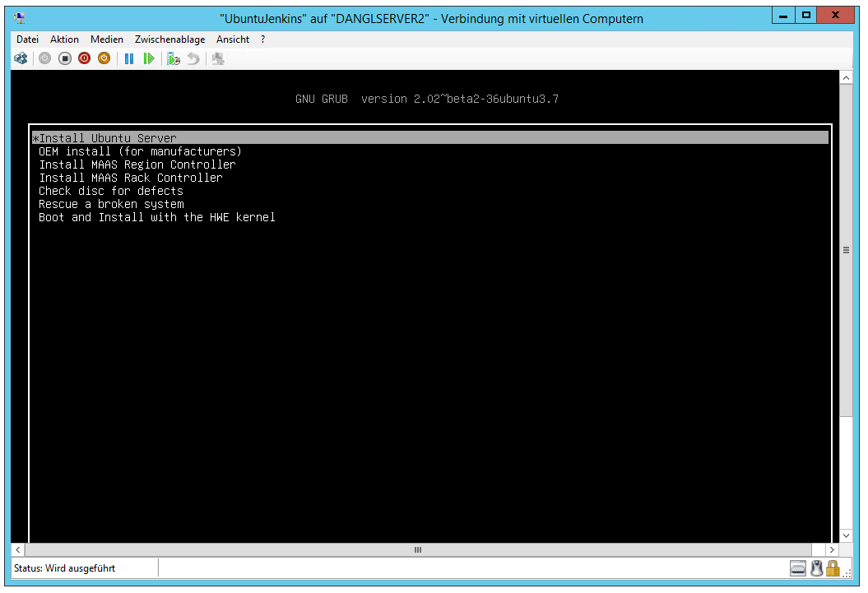Click the keyboard icon in the status bar
This screenshot has height=593, width=868.
pos(798,568)
